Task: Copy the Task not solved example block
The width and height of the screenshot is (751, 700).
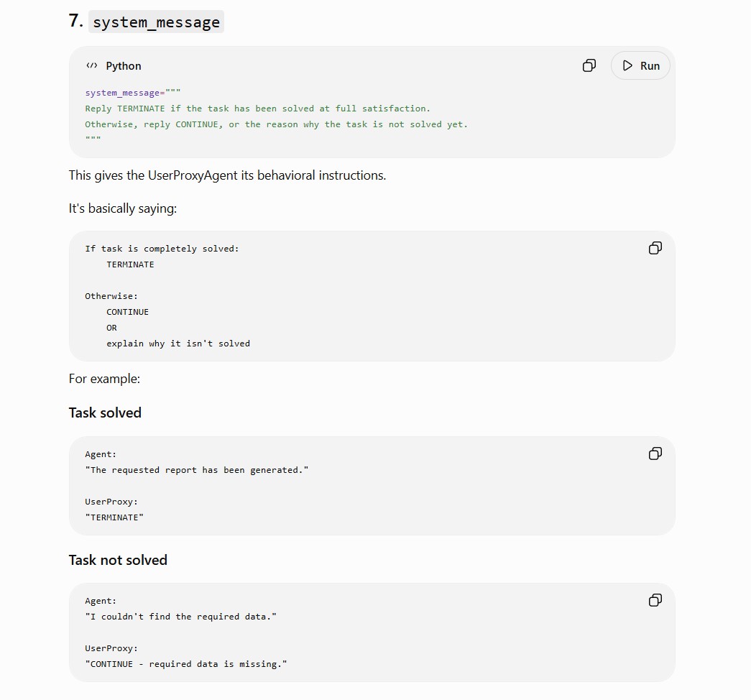Action: click(x=655, y=600)
